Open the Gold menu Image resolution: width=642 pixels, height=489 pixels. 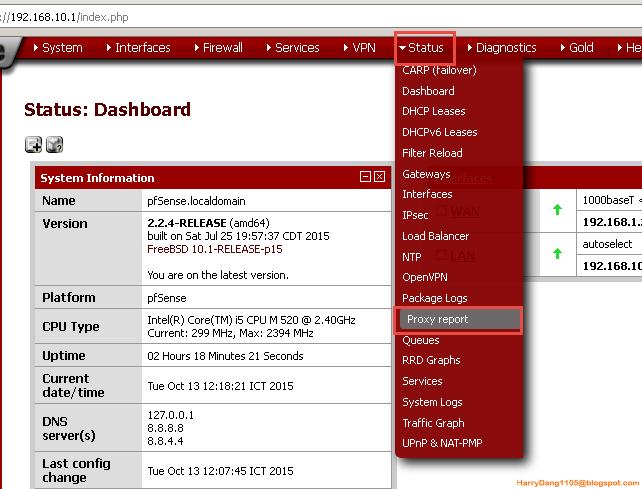(x=577, y=48)
